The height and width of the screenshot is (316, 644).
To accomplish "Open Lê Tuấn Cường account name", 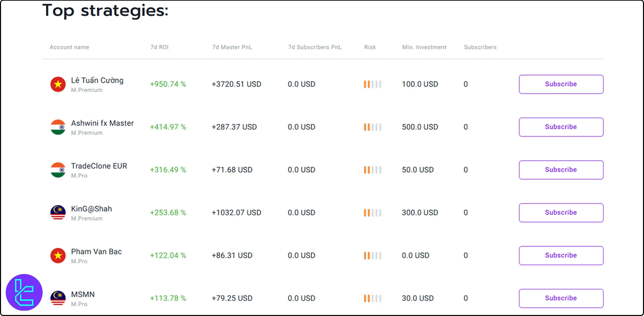I will click(x=97, y=80).
